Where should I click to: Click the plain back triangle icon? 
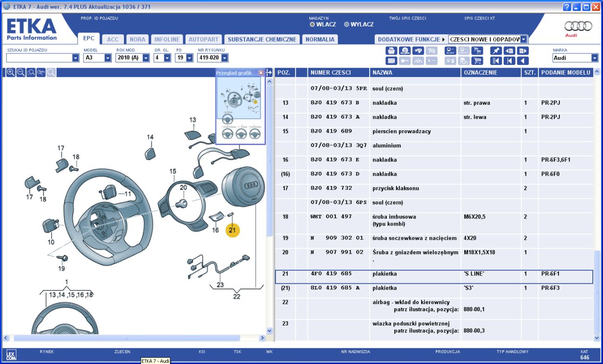(523, 61)
